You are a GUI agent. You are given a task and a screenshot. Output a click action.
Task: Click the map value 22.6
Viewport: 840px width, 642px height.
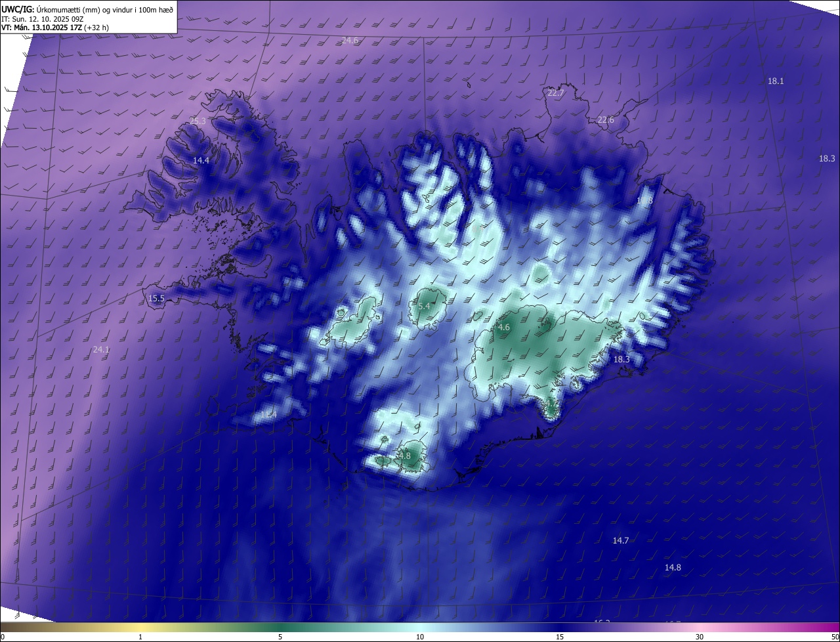pos(606,119)
